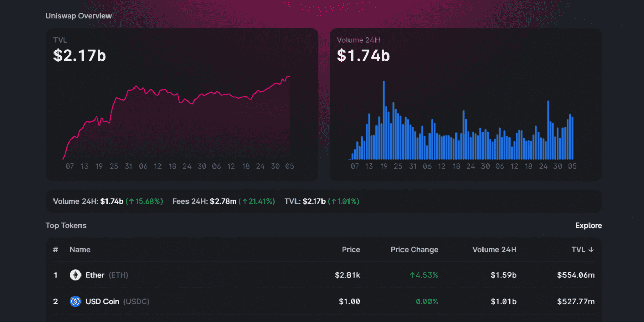Image resolution: width=644 pixels, height=322 pixels.
Task: Click USD Coin price change 0.00% cell
Action: tap(427, 301)
